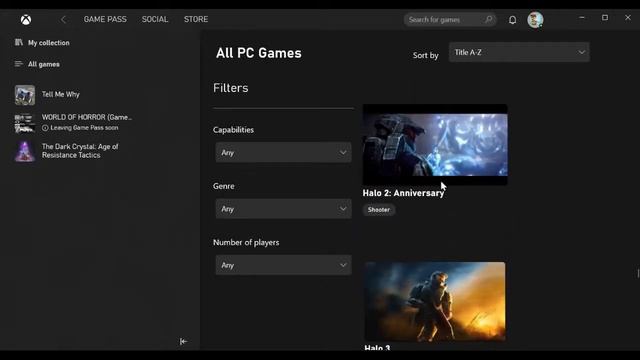Click the Filters heading
This screenshot has width=640, height=360.
tap(231, 88)
